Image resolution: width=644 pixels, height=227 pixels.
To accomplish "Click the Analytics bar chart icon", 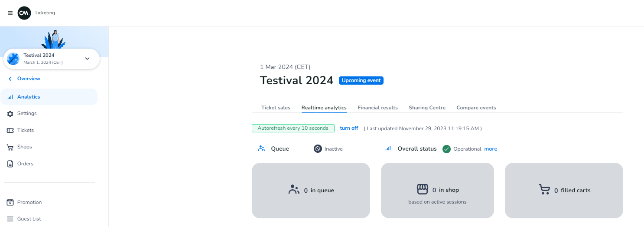I will pyautogui.click(x=10, y=97).
